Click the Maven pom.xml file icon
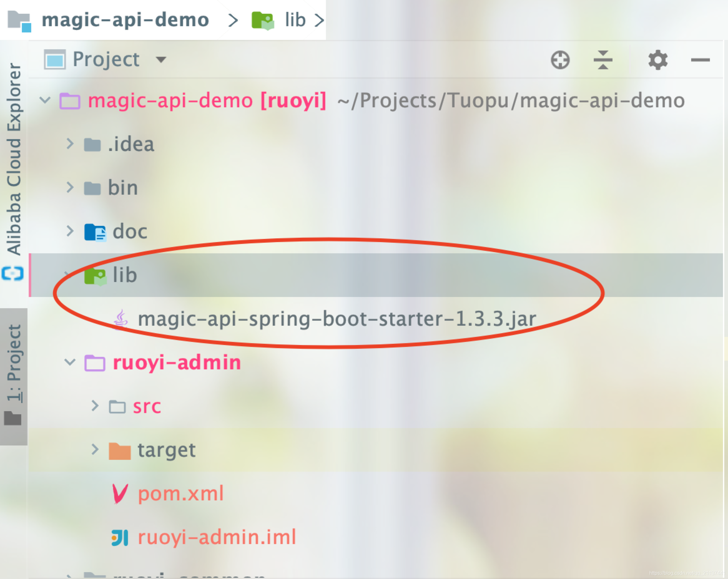The height and width of the screenshot is (579, 728). click(x=120, y=493)
